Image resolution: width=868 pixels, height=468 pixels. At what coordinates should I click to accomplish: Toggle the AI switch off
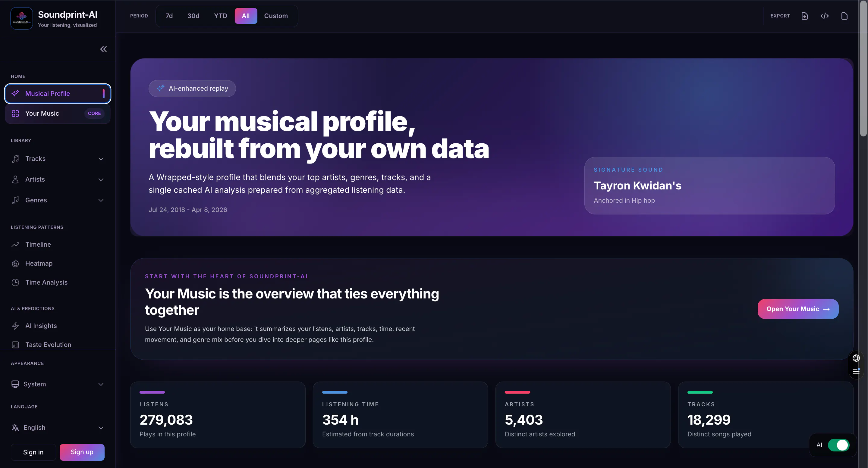click(839, 445)
